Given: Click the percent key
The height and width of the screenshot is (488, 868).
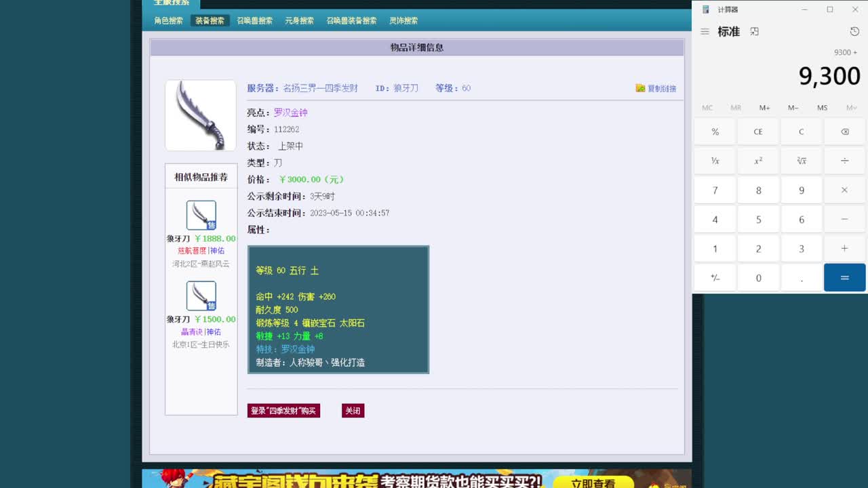Looking at the screenshot, I should [x=714, y=131].
